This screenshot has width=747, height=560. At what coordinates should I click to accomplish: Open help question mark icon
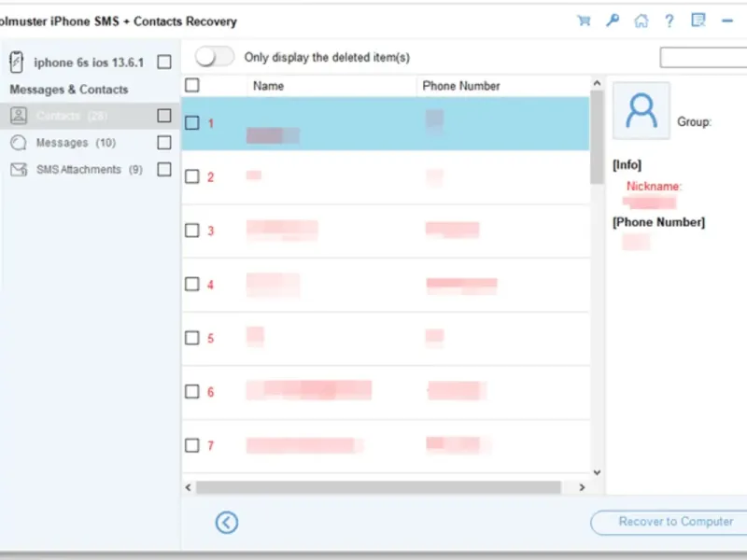(x=669, y=21)
